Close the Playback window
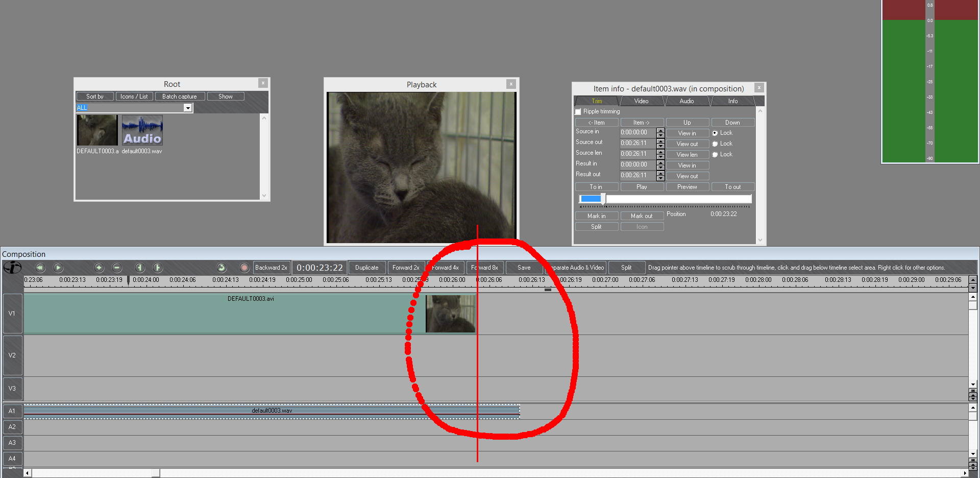Image resolution: width=980 pixels, height=478 pixels. [x=511, y=84]
